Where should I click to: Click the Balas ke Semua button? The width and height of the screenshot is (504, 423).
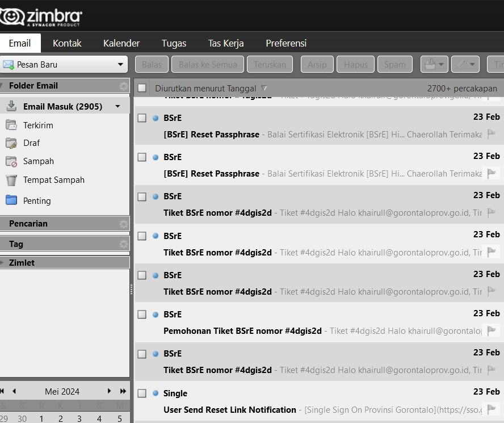208,64
